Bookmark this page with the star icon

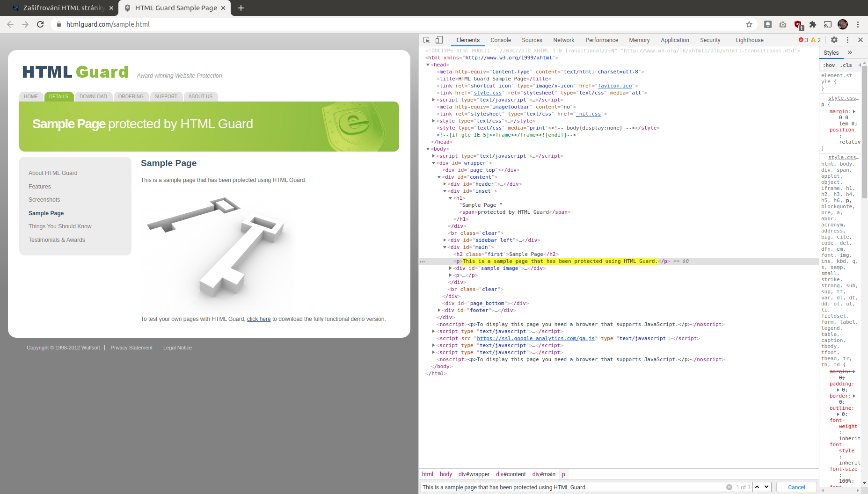(749, 24)
